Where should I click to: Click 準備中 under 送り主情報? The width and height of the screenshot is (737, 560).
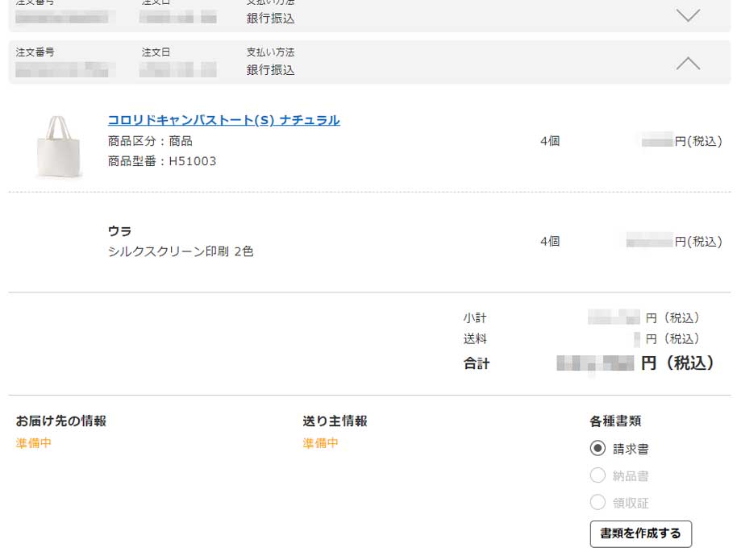(320, 443)
